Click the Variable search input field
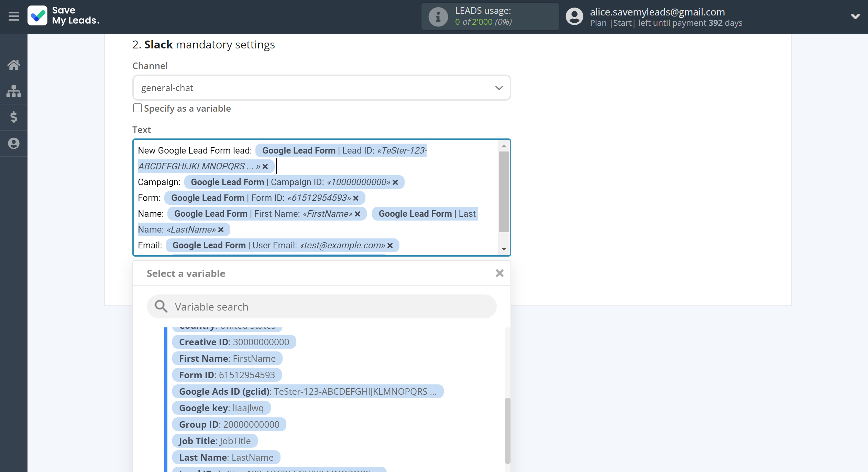Image resolution: width=868 pixels, height=472 pixels. click(x=321, y=306)
